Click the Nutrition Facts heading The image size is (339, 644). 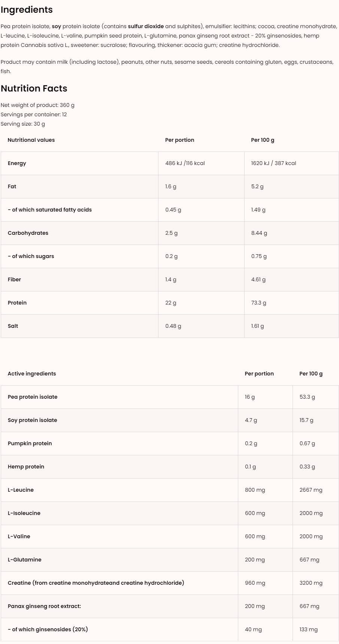coord(34,89)
